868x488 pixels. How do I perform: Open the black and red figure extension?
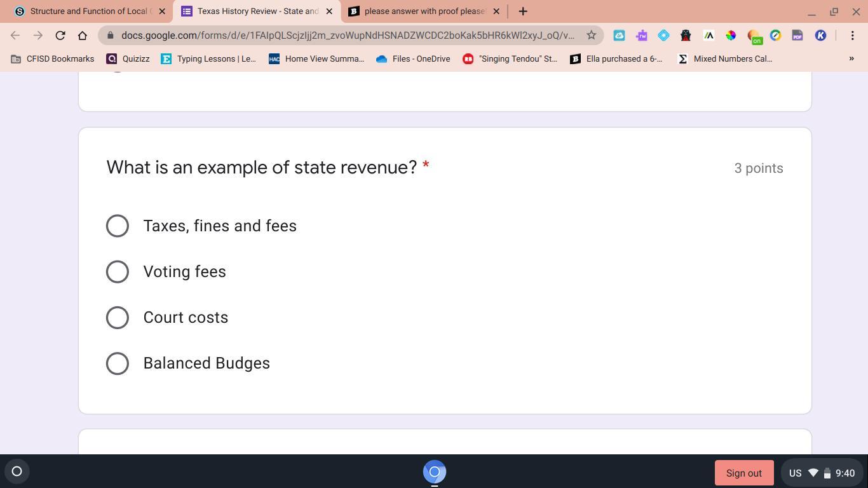click(x=686, y=36)
